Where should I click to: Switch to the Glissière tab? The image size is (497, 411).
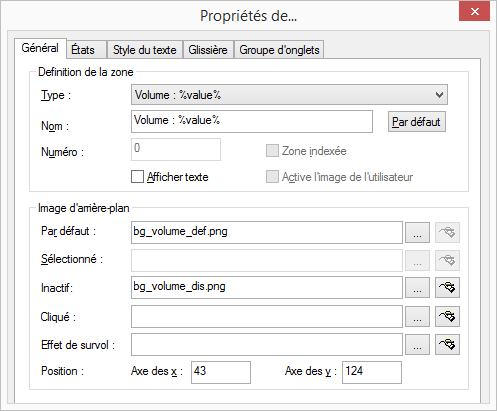click(208, 50)
